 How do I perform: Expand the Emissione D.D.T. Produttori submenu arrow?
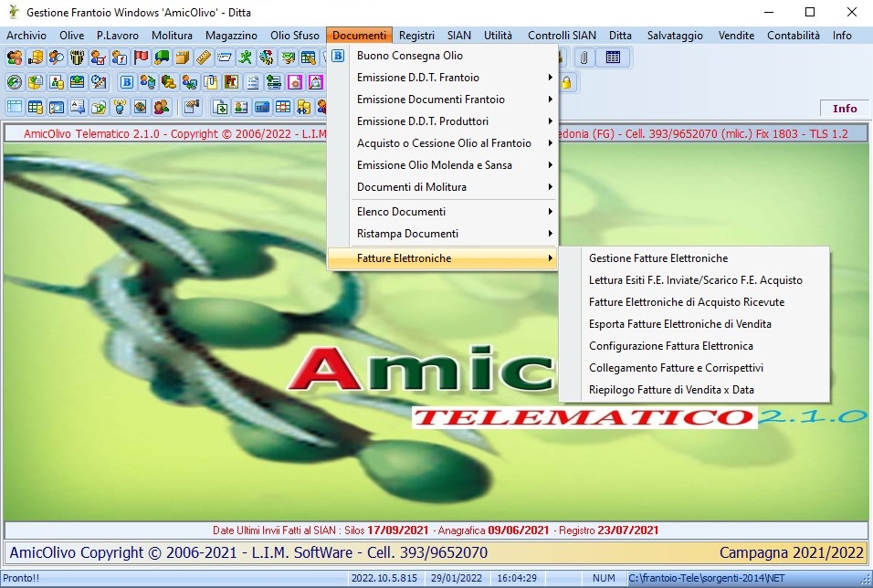click(550, 121)
